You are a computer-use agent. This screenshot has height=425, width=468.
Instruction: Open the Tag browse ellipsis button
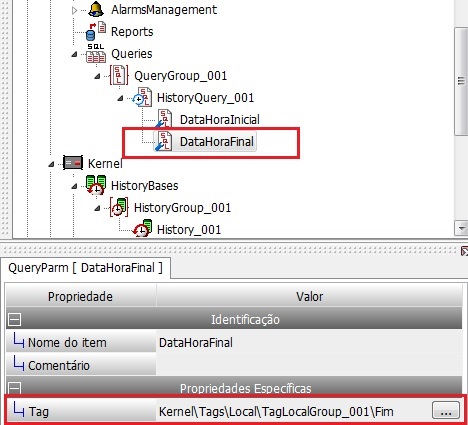(446, 410)
